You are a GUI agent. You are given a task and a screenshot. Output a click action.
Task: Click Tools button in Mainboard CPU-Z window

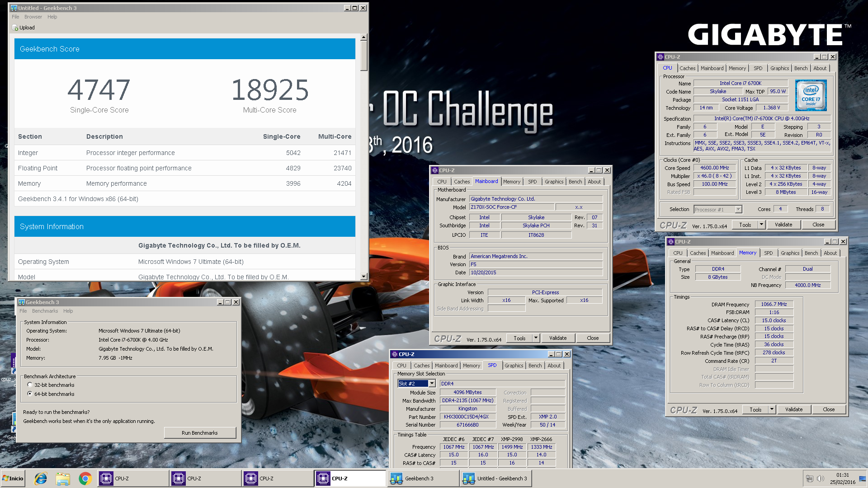519,338
